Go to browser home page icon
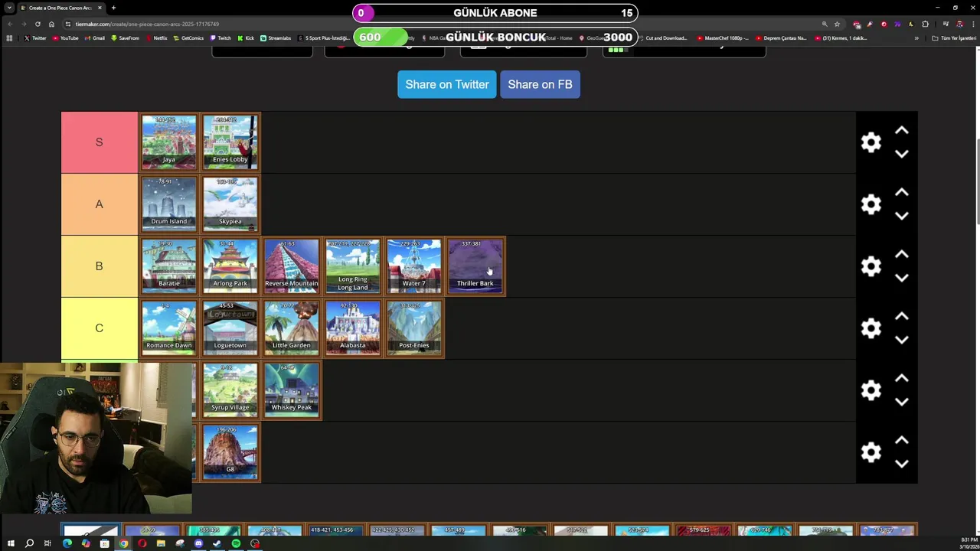Image resolution: width=980 pixels, height=551 pixels. coord(51,24)
